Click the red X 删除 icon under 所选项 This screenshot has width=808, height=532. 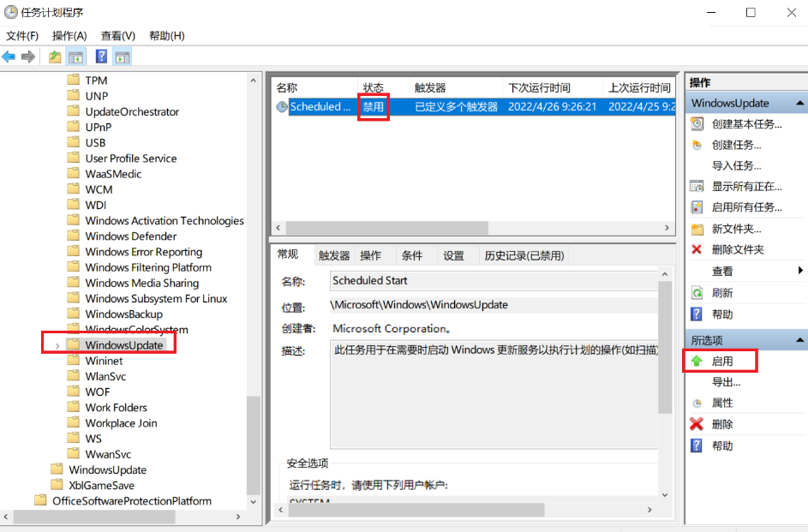[697, 424]
